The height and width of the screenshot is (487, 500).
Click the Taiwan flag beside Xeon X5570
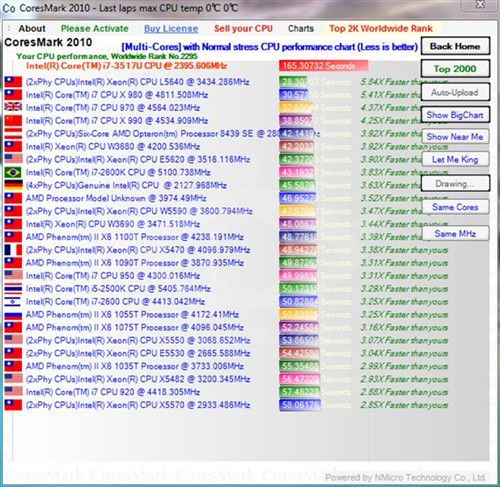(13, 405)
